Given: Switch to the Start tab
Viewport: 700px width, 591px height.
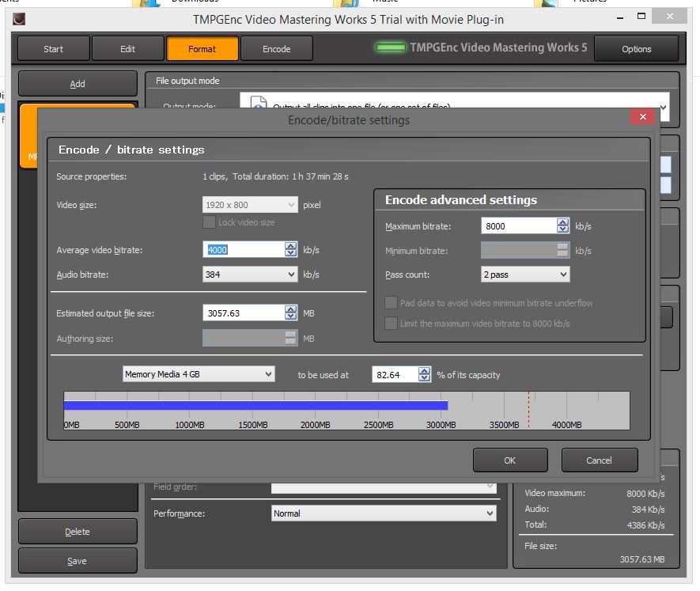Looking at the screenshot, I should (x=54, y=49).
